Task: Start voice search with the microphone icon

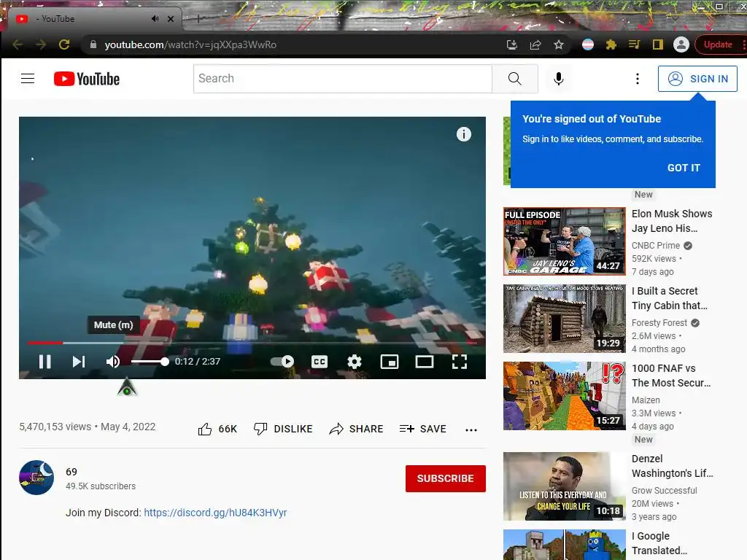Action: tap(558, 79)
